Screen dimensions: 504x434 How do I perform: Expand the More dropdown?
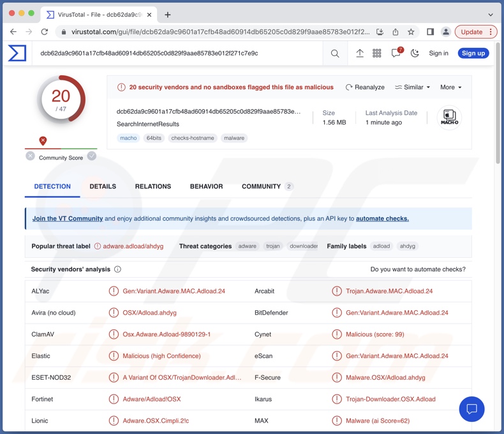tap(450, 87)
